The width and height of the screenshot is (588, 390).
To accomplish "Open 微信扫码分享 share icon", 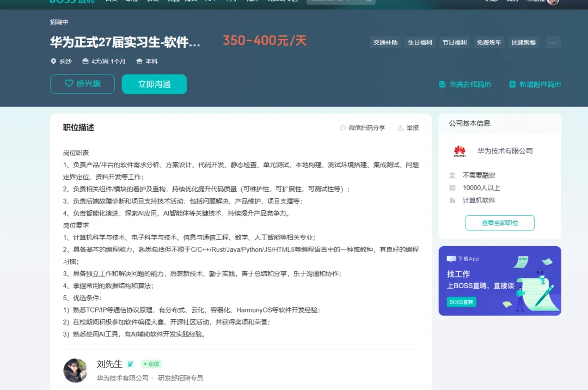I will click(x=342, y=128).
